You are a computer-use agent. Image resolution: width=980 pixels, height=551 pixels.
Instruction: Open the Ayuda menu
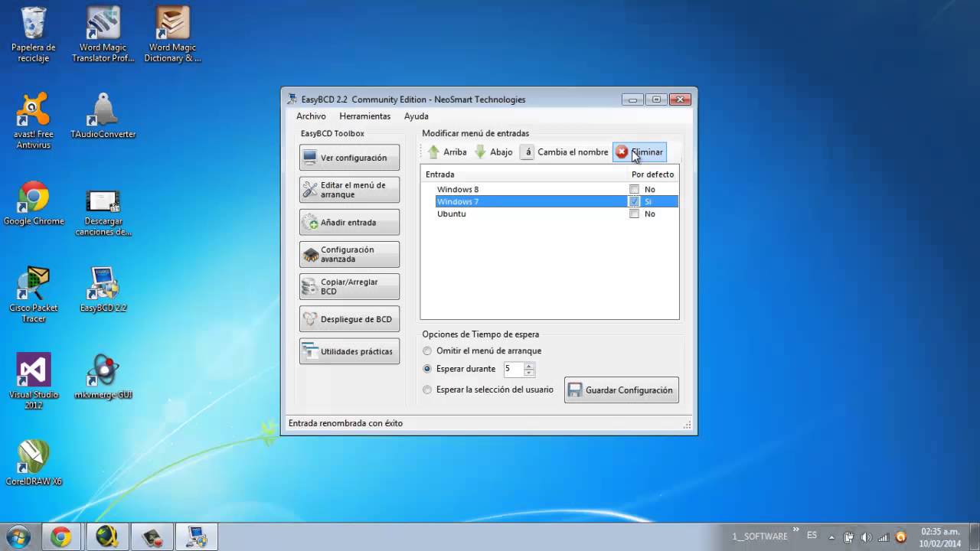pos(416,116)
